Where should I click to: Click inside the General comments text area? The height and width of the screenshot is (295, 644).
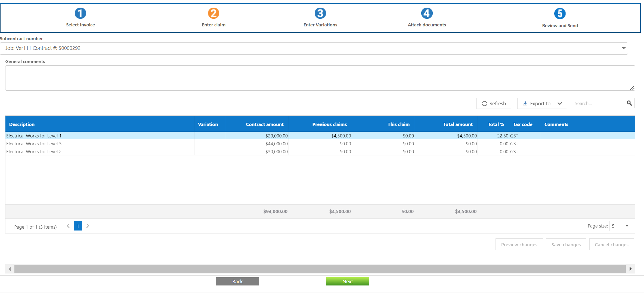(320, 78)
